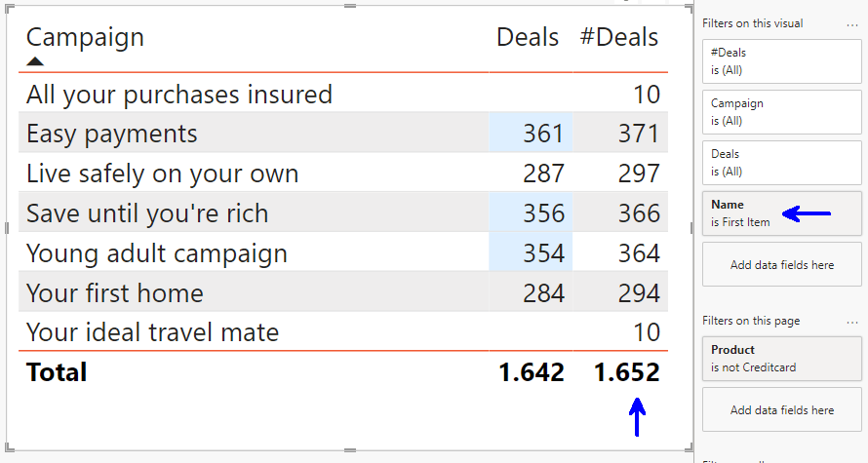
Task: Expand the Campaign filter card
Action: 781,111
